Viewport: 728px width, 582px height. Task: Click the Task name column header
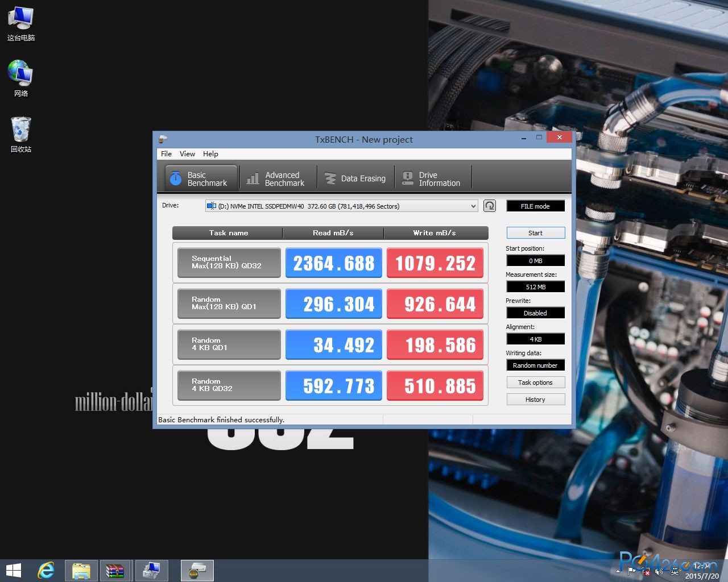click(227, 232)
